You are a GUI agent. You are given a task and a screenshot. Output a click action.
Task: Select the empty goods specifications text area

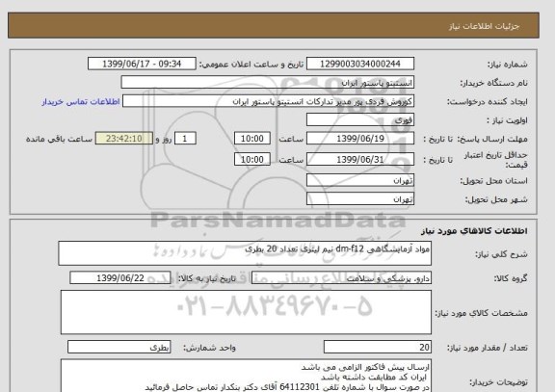pyautogui.click(x=246, y=312)
